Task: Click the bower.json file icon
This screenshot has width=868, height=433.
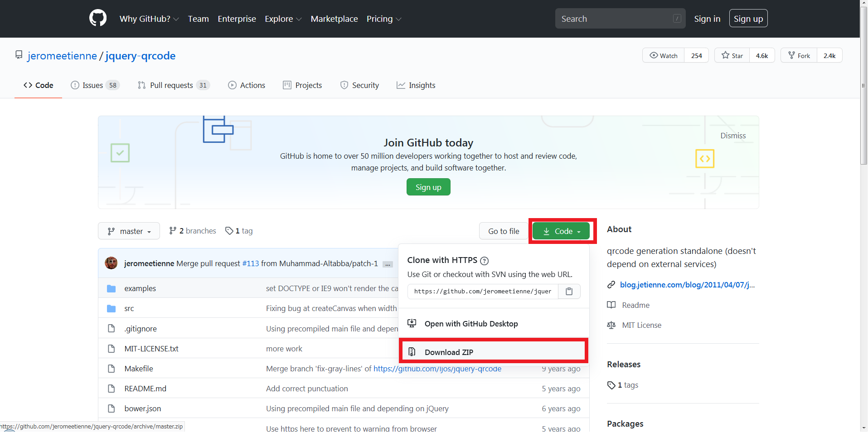Action: tap(112, 408)
